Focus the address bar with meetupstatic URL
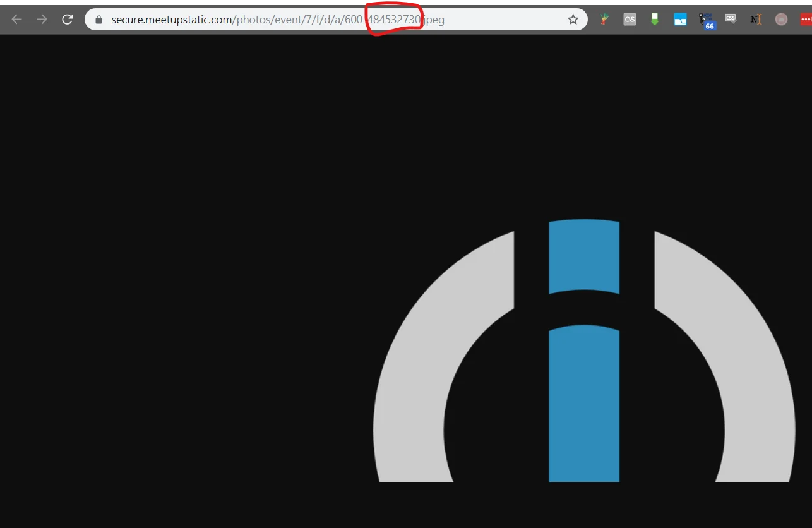812x528 pixels. (336, 20)
